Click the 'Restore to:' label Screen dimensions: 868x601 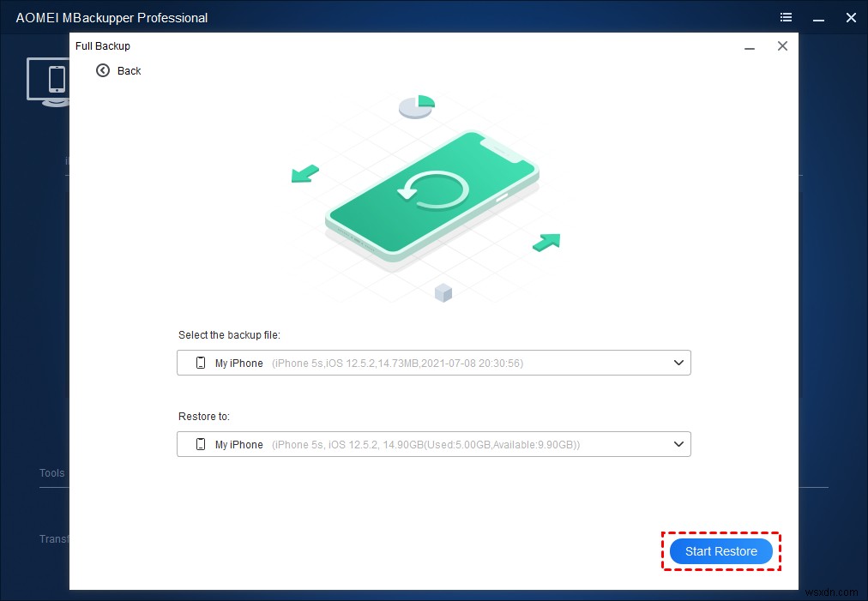pyautogui.click(x=204, y=416)
